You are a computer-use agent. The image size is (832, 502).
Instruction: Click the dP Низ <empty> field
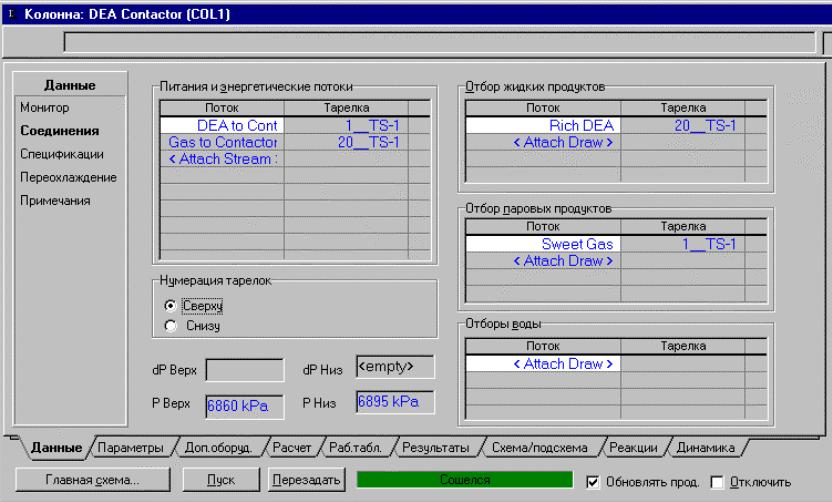[395, 367]
